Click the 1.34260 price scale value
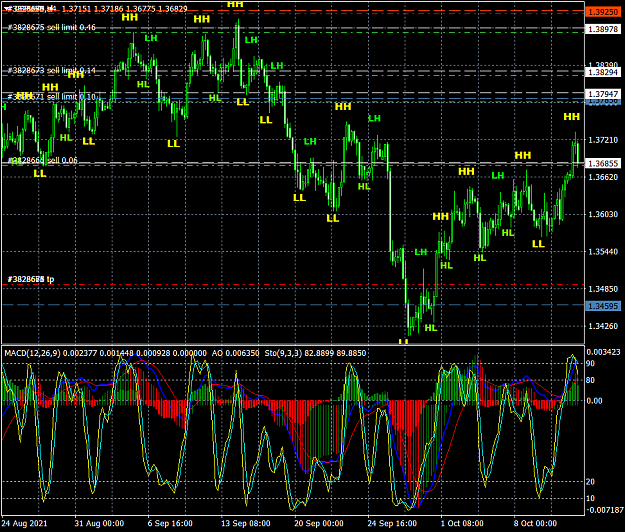The image size is (625, 532). click(x=603, y=326)
